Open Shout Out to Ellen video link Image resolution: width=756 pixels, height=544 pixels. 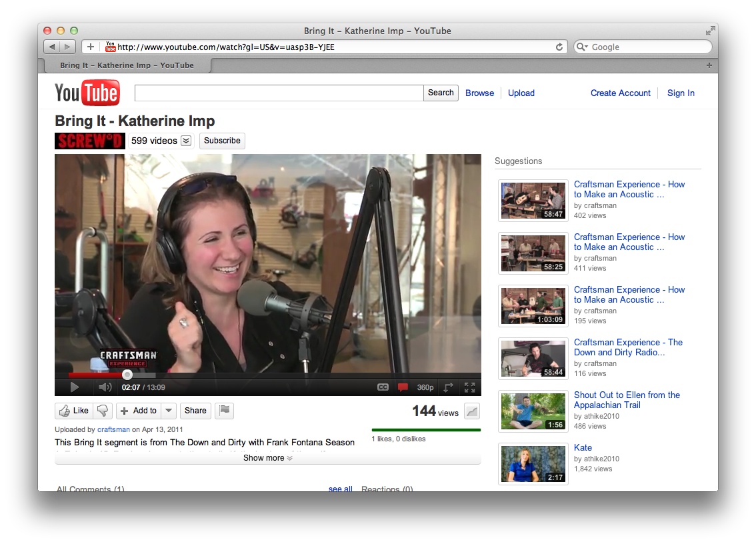click(627, 400)
